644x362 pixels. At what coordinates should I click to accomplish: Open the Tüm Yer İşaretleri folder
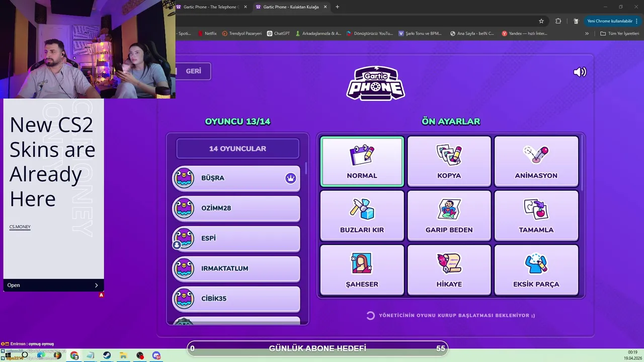coord(620,34)
